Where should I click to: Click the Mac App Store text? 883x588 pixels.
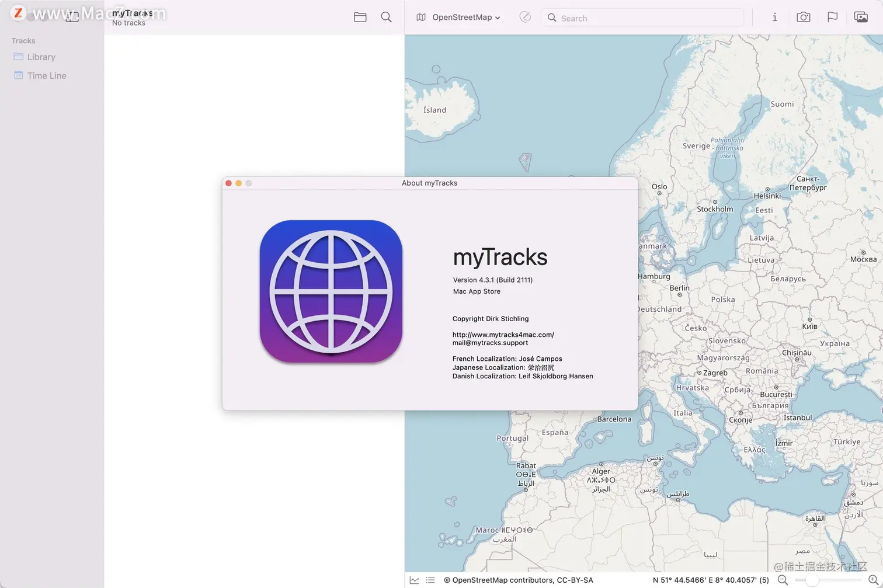(x=477, y=291)
